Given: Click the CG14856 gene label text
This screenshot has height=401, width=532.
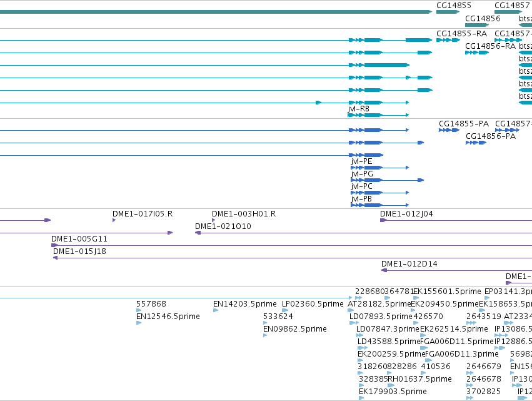Looking at the screenshot, I should tap(483, 18).
